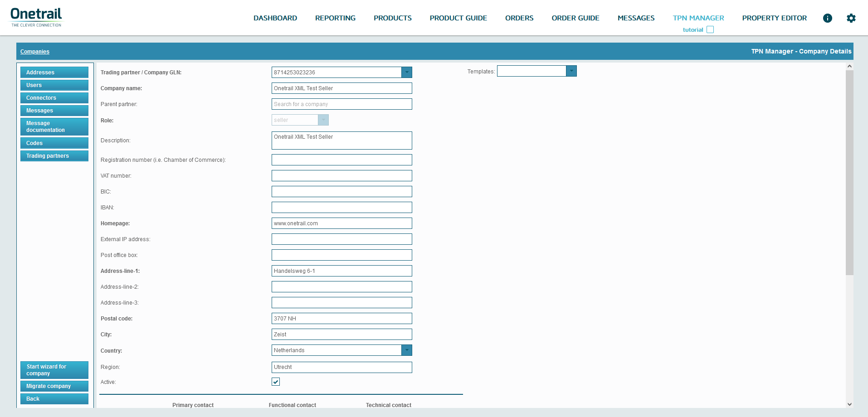Go to the Dashboard menu
Viewport: 868px width, 417px height.
275,18
